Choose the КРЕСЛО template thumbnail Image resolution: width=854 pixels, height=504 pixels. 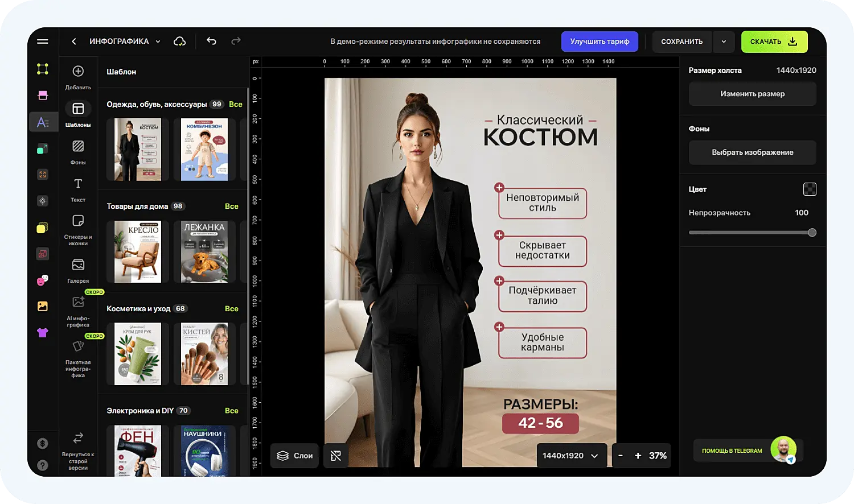[x=138, y=251]
